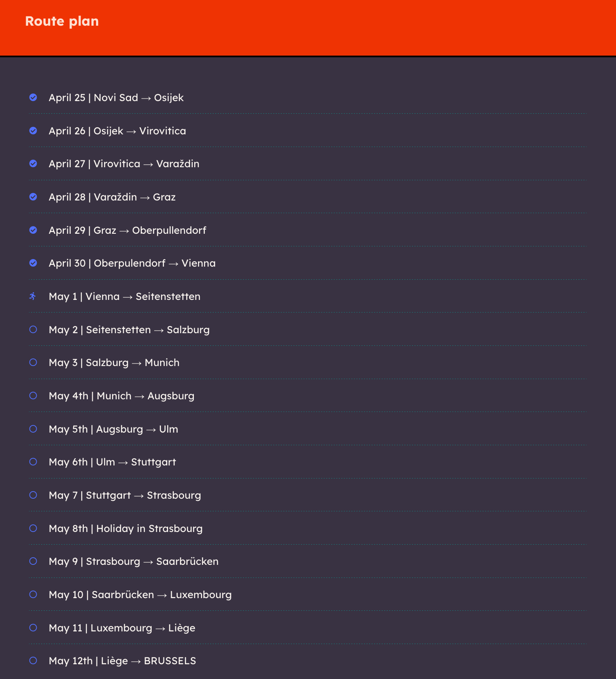
Task: Select the Stuttgart to Strasbourg route row
Action: click(x=125, y=495)
